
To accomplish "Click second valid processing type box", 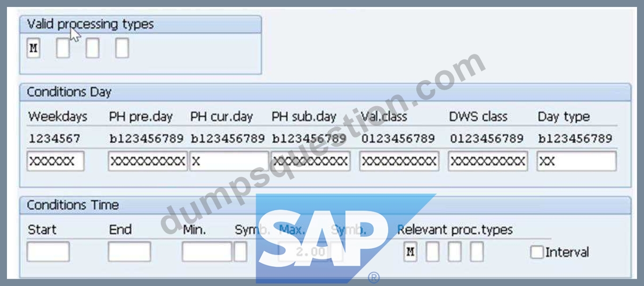I will click(x=63, y=49).
